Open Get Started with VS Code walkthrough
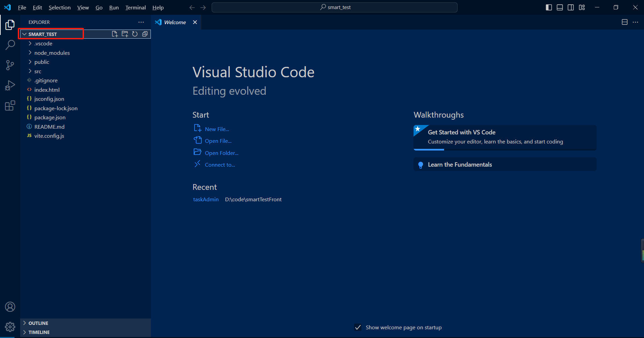644x338 pixels. (x=505, y=137)
